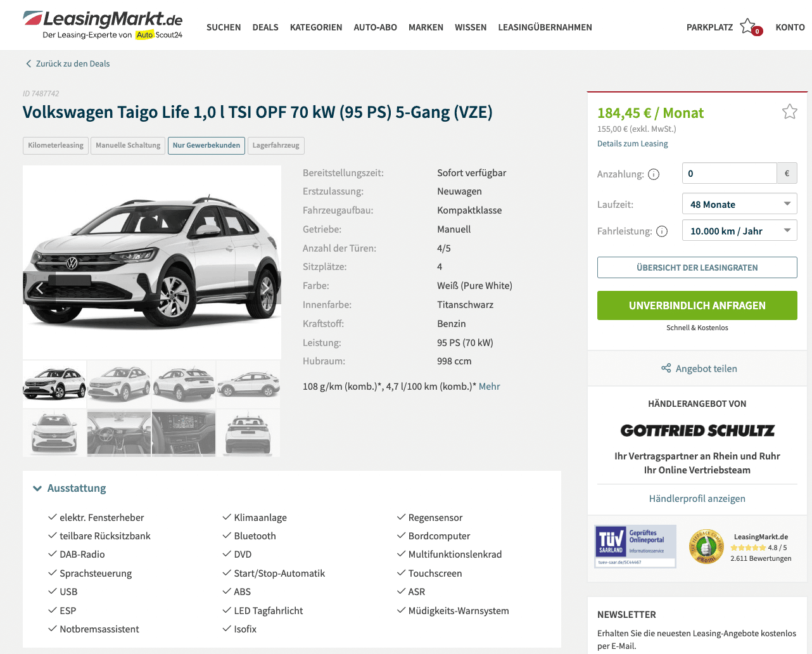Click the 'Multifunktionslenkrad' equipment entry

click(x=455, y=555)
